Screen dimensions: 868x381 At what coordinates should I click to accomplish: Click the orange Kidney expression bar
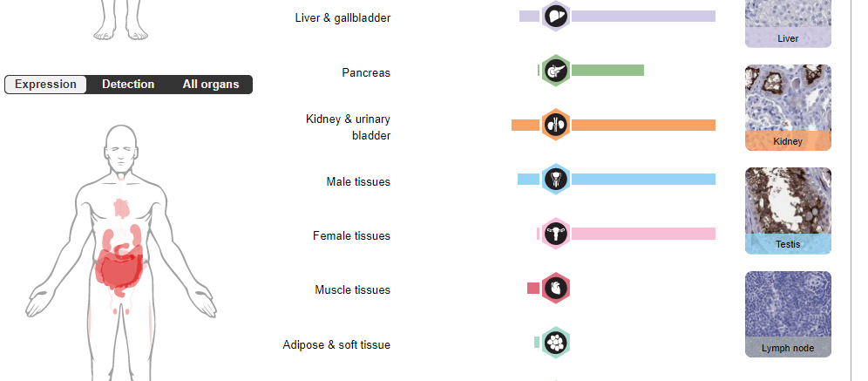(643, 126)
